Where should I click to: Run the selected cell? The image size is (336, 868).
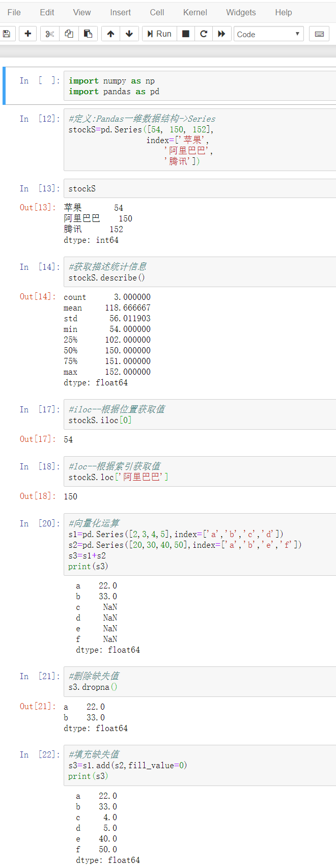tap(159, 34)
